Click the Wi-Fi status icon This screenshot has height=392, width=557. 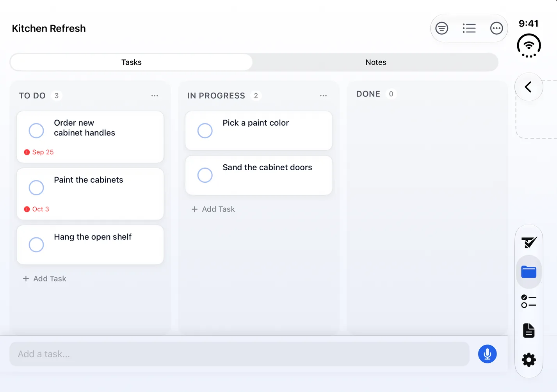click(529, 46)
